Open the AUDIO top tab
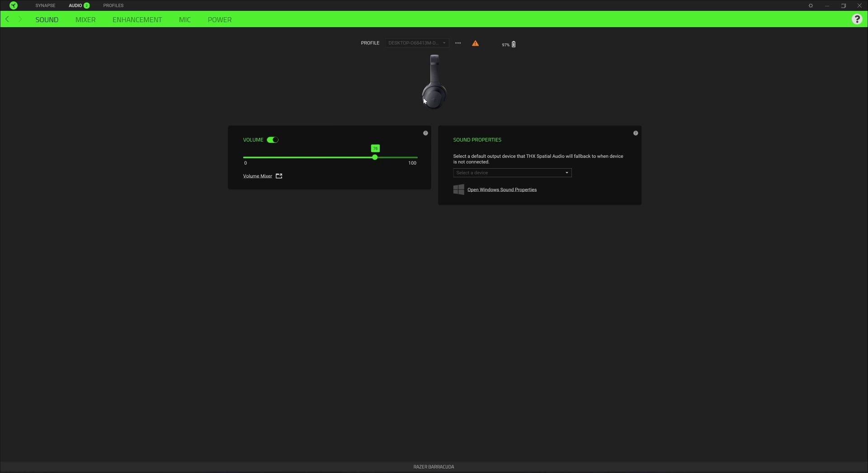 75,5
